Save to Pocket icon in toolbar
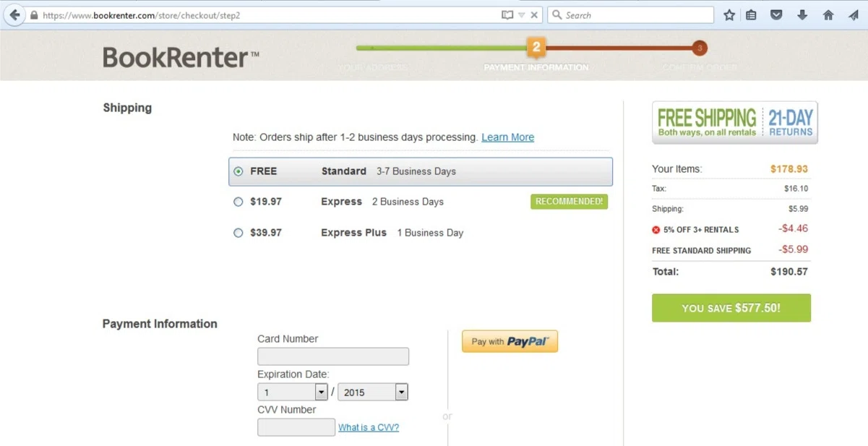 coord(776,14)
